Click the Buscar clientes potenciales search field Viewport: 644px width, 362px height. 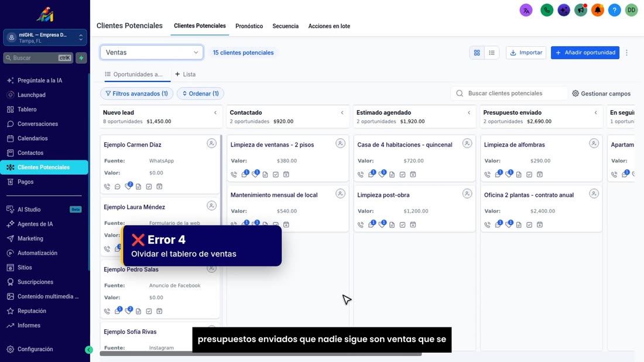(x=509, y=94)
